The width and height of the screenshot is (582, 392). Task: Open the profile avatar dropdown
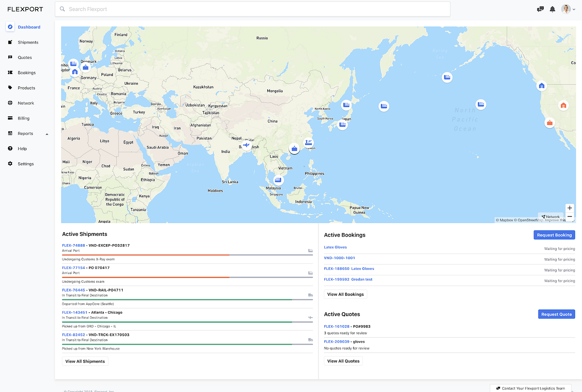(566, 9)
